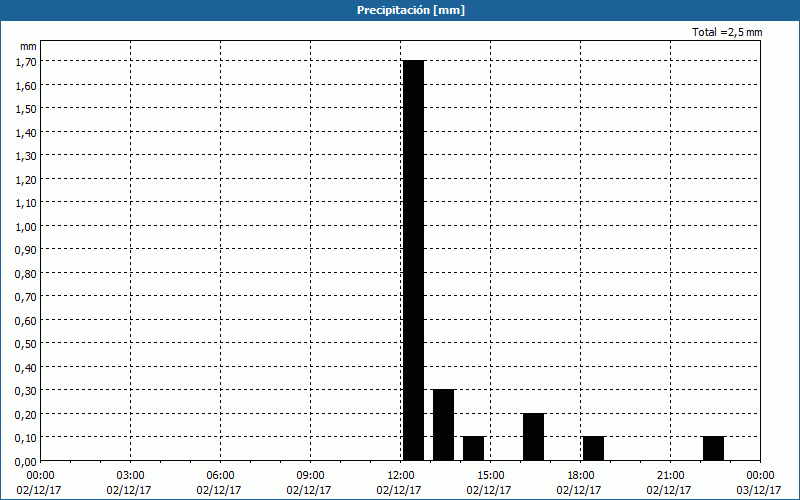Click the 00:00 label above 03/12/17
Image resolution: width=800 pixels, height=500 pixels.
[760, 476]
